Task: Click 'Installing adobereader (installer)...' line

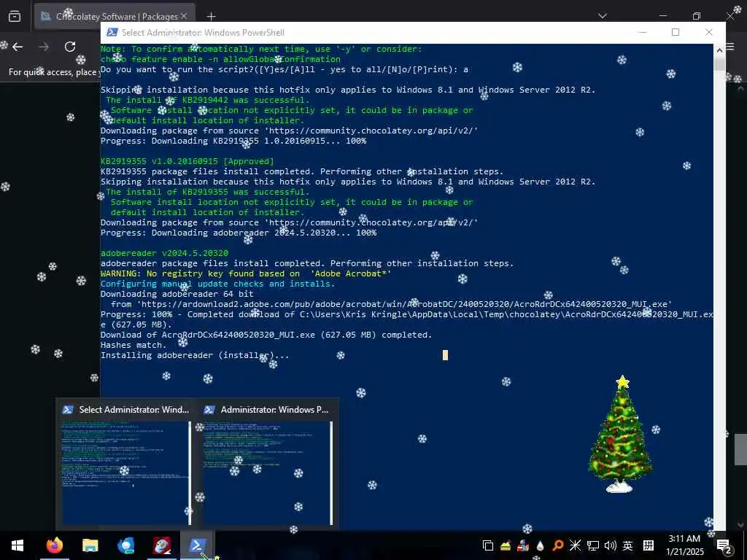Action: (194, 355)
